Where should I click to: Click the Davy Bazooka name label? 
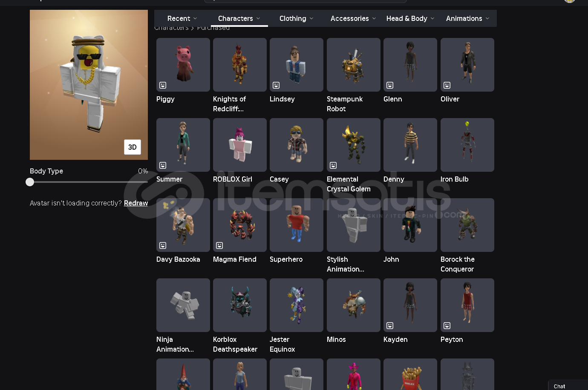point(178,260)
